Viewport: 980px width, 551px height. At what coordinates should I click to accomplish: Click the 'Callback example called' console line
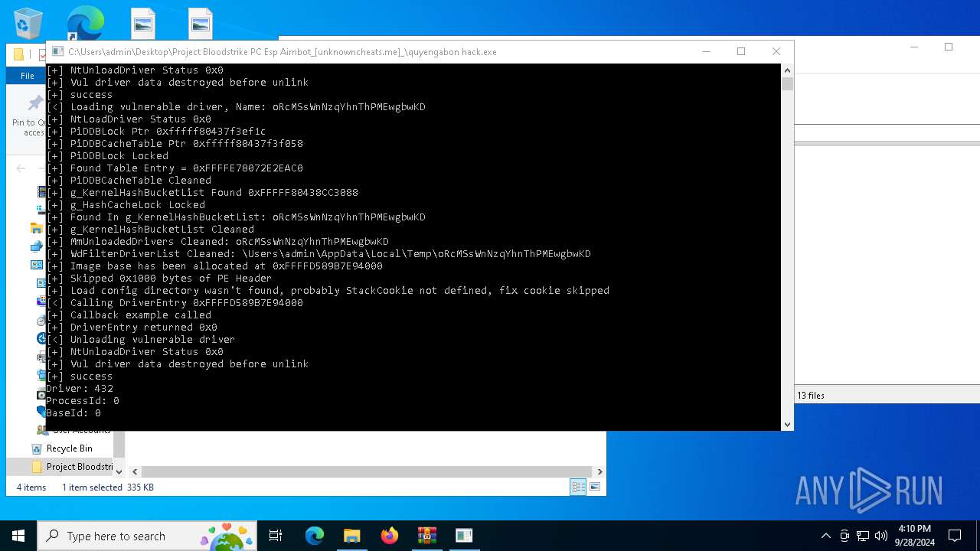pos(141,315)
